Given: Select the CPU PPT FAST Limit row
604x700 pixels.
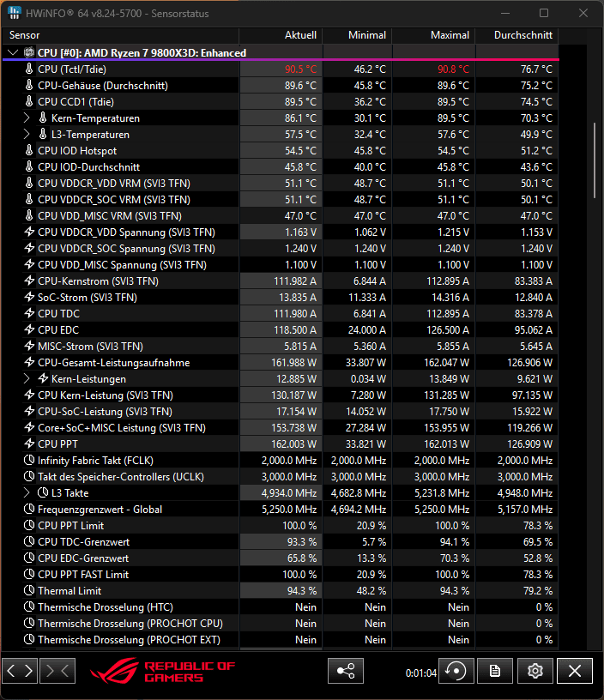Looking at the screenshot, I should [x=281, y=574].
